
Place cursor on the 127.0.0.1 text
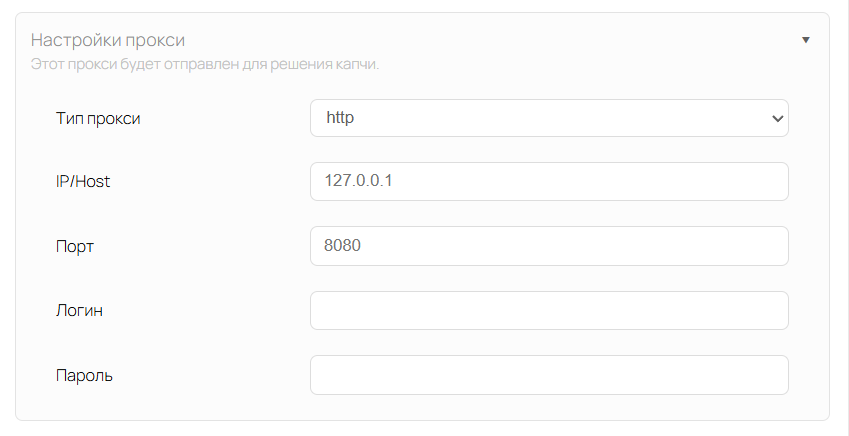point(362,182)
